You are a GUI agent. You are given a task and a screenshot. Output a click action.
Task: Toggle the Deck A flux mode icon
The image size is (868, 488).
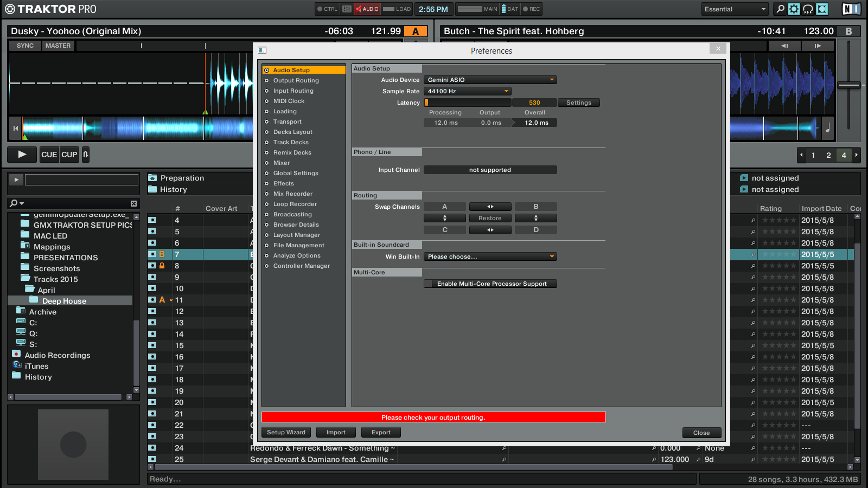pos(86,155)
